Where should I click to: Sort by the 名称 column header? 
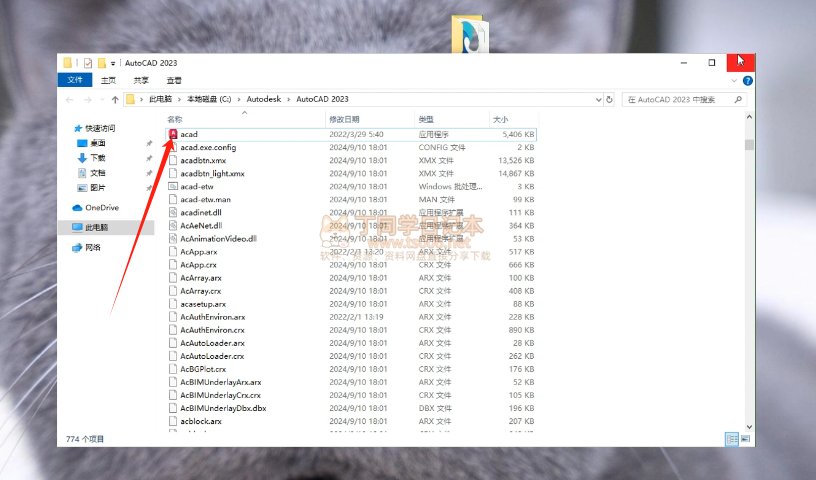click(245, 119)
